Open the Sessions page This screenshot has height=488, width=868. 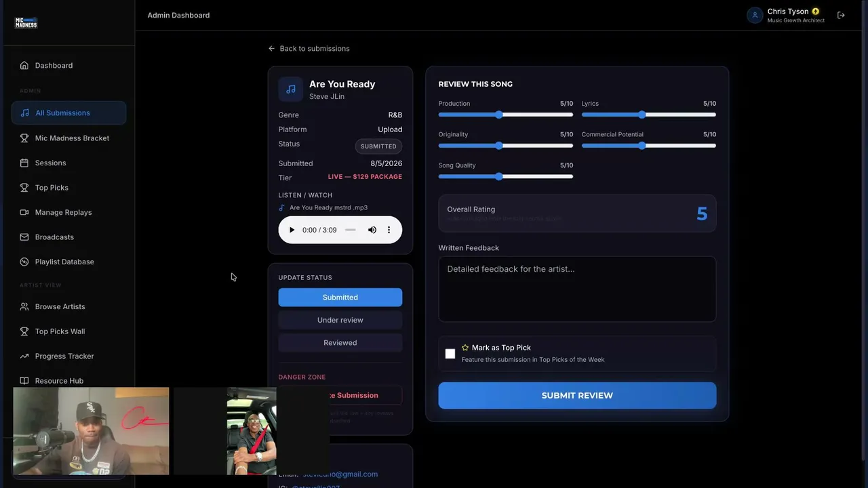click(x=68, y=163)
